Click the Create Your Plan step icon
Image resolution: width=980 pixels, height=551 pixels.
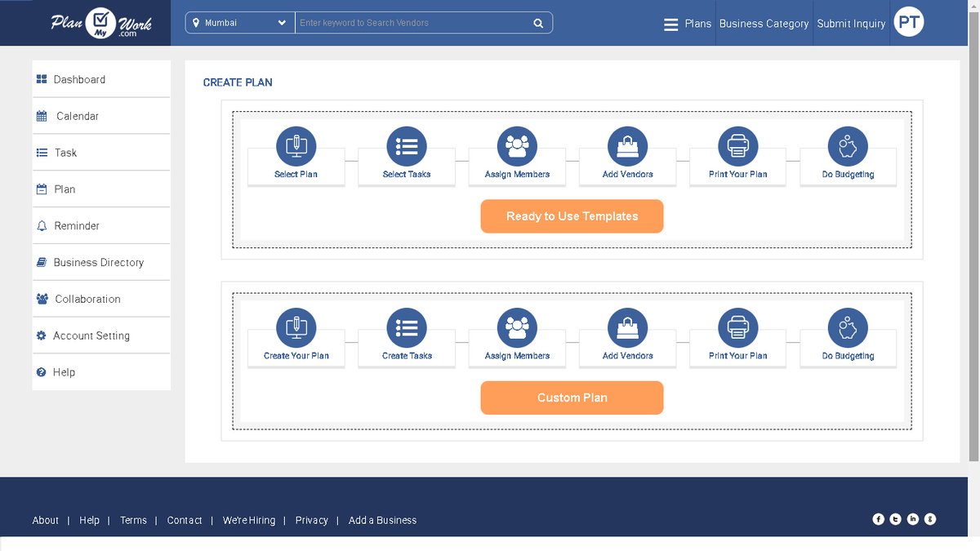296,328
